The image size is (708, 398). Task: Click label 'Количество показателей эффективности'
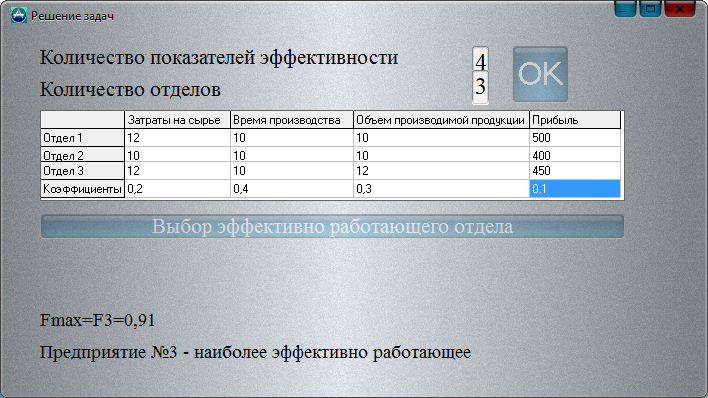219,58
